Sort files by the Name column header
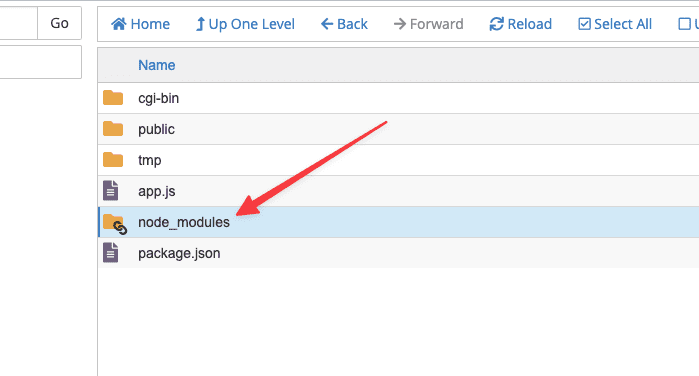Screen dimensions: 699x376 point(156,65)
